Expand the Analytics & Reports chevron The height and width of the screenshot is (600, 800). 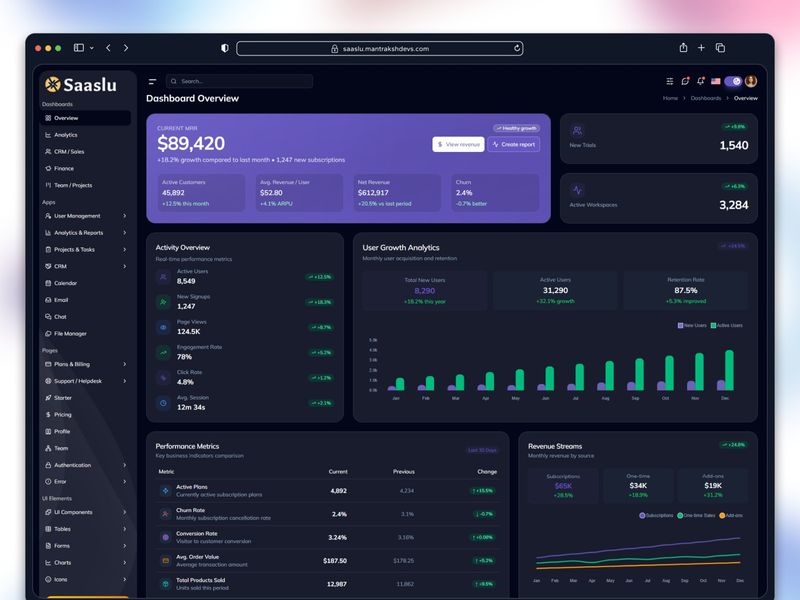pos(124,233)
